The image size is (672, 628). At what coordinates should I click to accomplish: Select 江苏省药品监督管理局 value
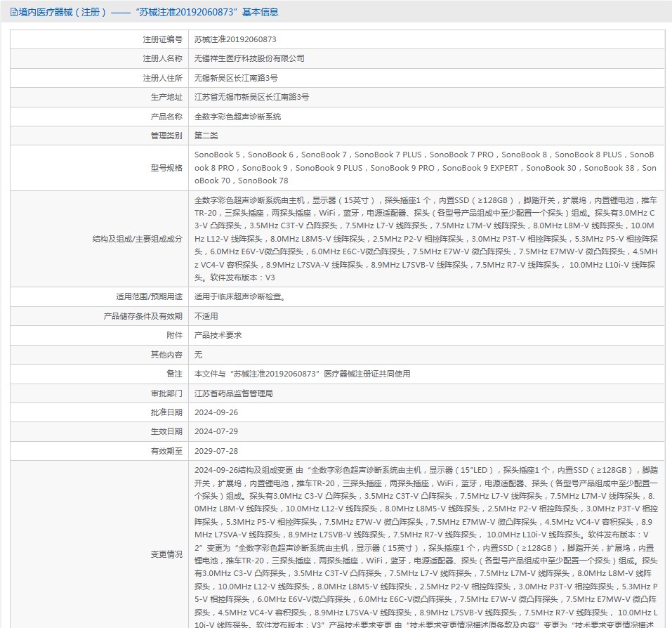(234, 393)
